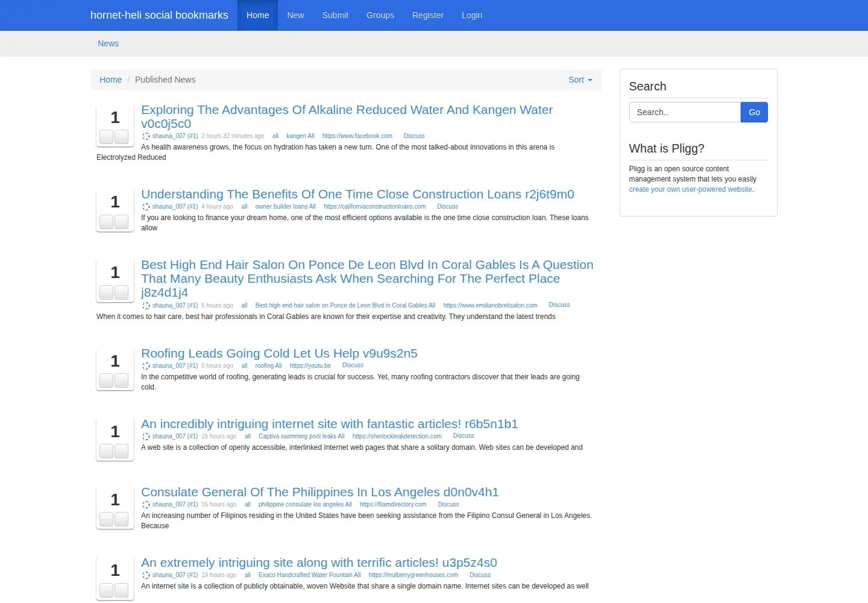
Task: Open Discuss link for hair salon story
Action: click(559, 305)
